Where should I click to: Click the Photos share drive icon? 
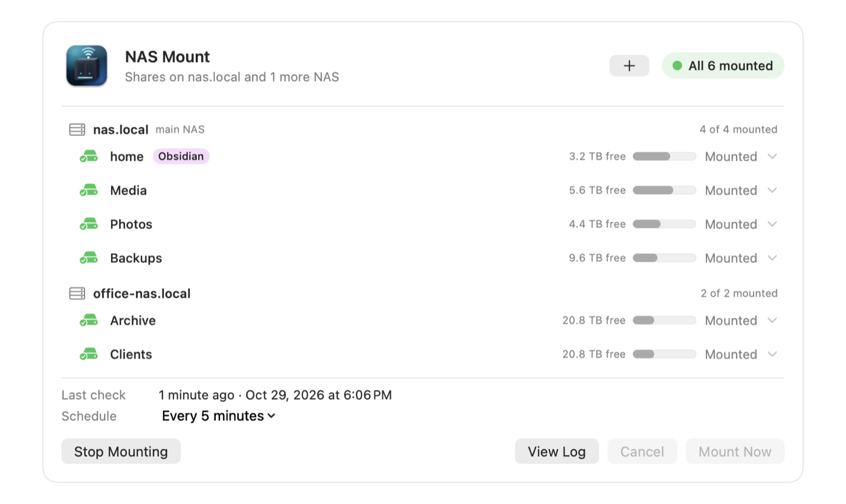pyautogui.click(x=89, y=224)
